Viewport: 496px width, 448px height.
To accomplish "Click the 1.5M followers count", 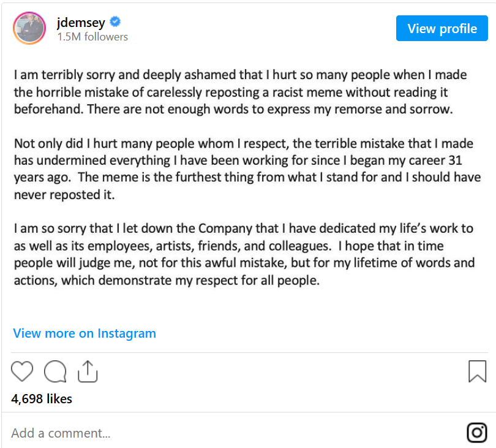I will pyautogui.click(x=92, y=37).
